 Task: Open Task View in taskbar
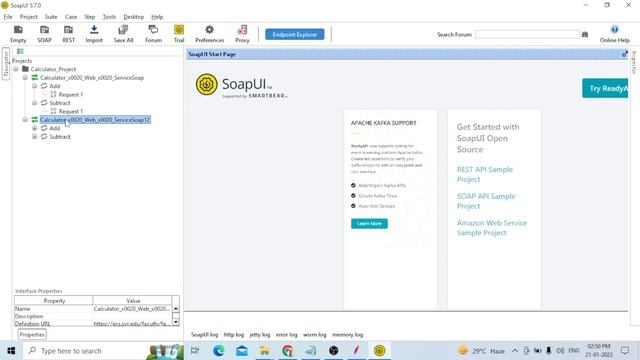tap(195, 350)
